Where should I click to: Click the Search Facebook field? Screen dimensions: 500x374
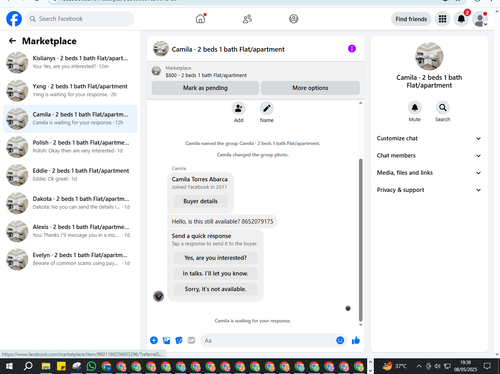(80, 19)
